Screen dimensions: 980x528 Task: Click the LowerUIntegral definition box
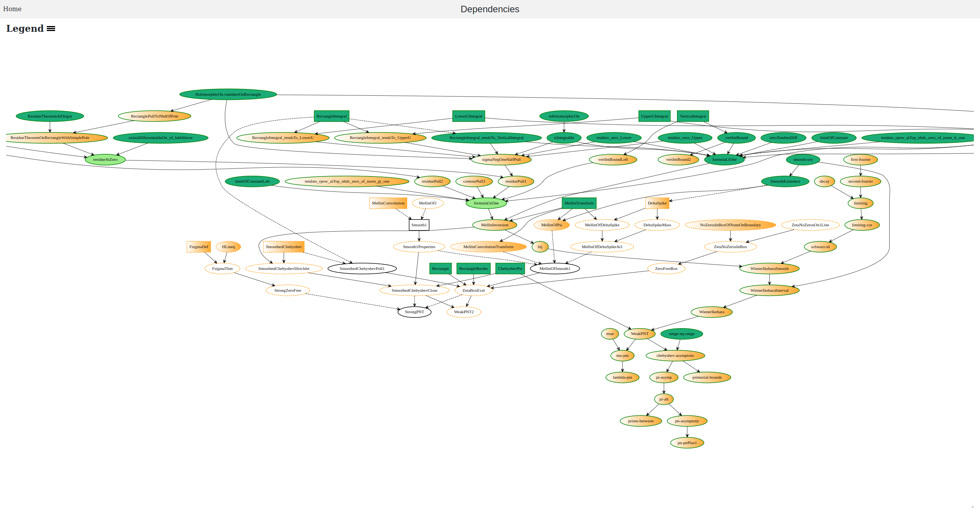(x=469, y=116)
